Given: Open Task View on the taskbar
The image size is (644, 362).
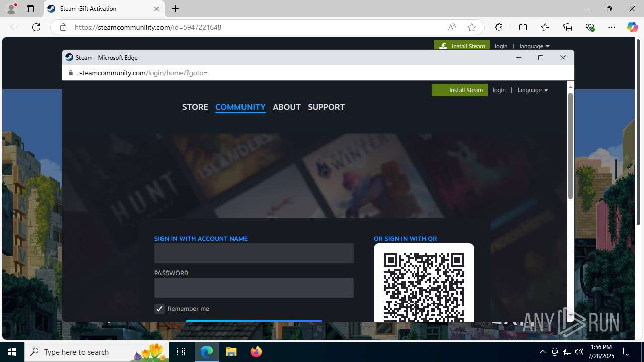Looking at the screenshot, I should tap(181, 352).
